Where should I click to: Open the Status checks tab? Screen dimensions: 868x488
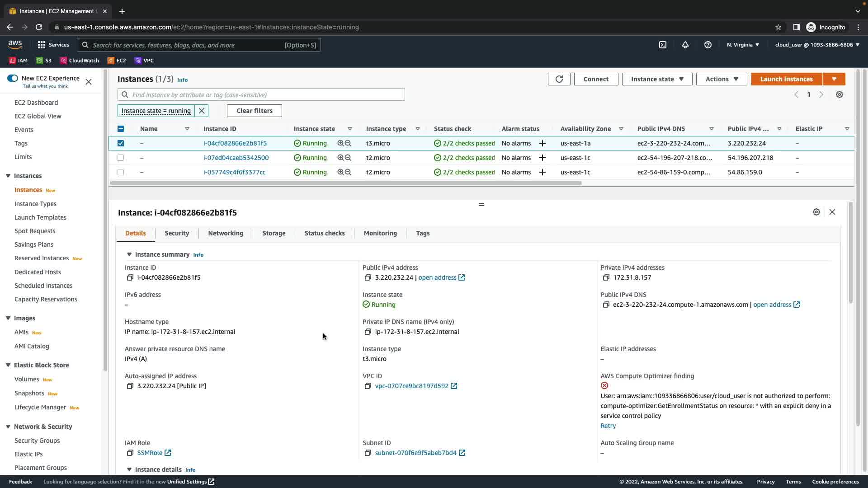(324, 233)
